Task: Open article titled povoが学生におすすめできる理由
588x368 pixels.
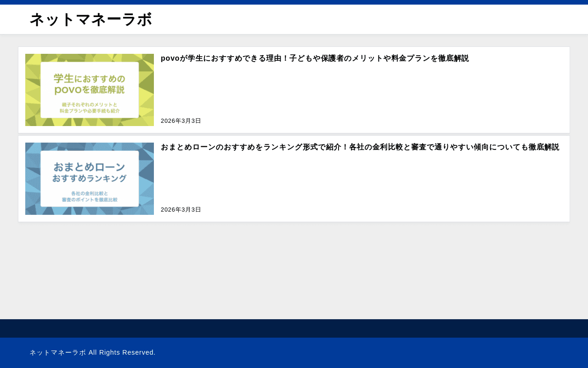Action: [x=315, y=58]
